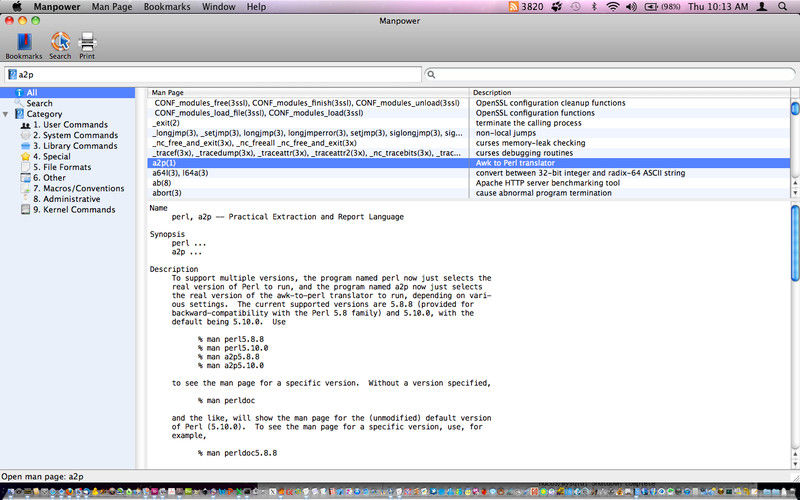Open the Man Page menu
The width and height of the screenshot is (800, 500).
tap(112, 7)
